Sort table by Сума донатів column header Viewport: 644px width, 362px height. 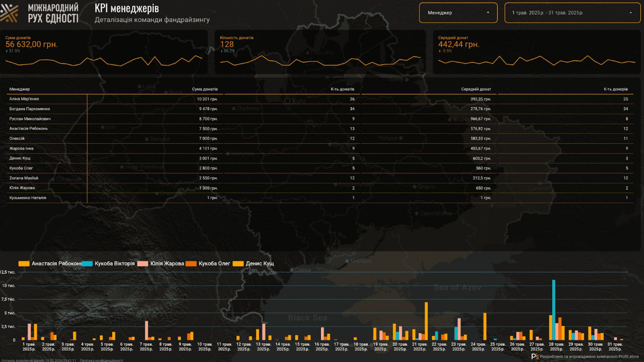[x=205, y=89]
